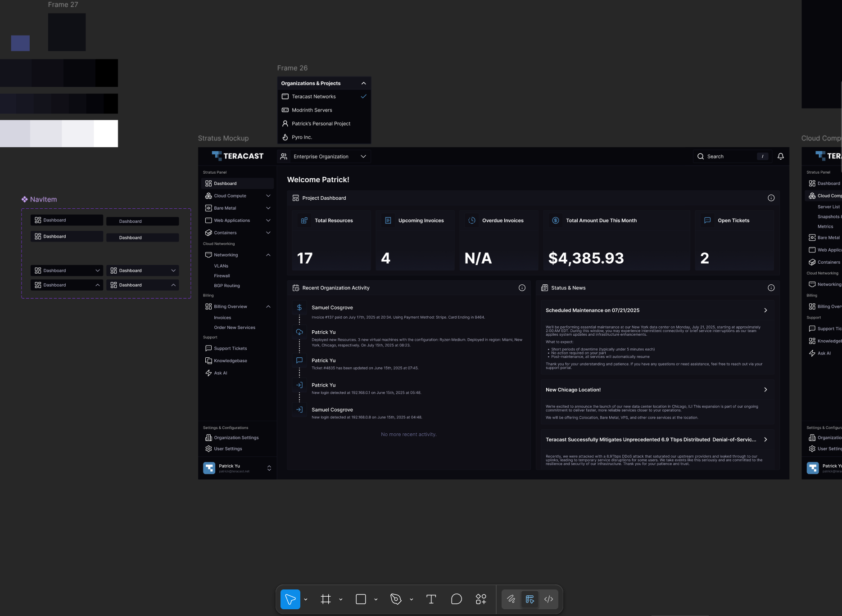Open Organization Settings in the sidebar
Viewport: 842px width, 616px height.
(x=236, y=437)
